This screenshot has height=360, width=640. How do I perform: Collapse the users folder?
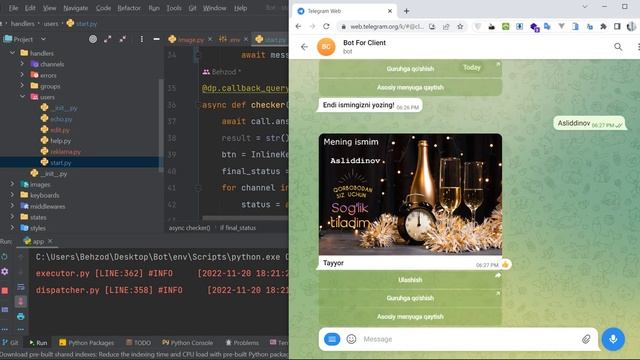pos(22,97)
